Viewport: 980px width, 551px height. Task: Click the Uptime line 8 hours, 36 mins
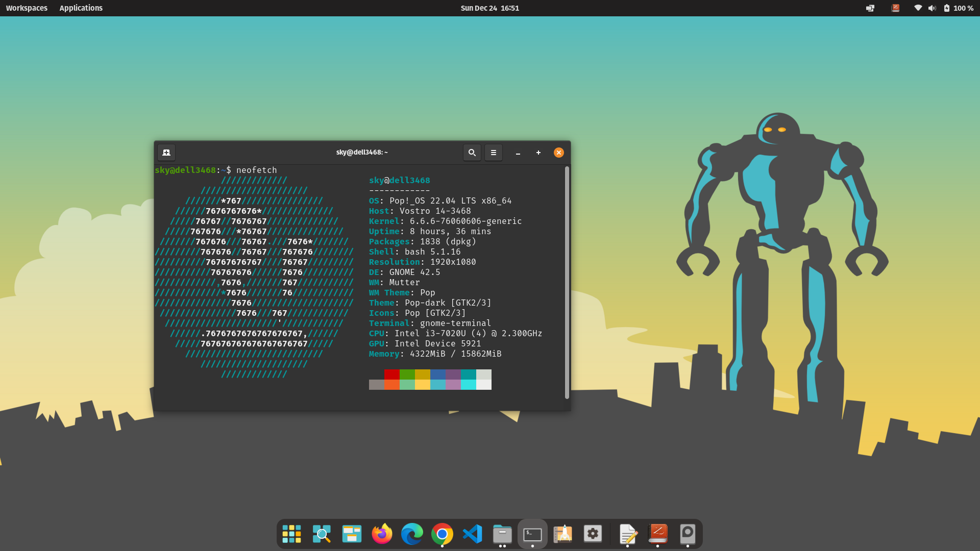[x=430, y=231]
